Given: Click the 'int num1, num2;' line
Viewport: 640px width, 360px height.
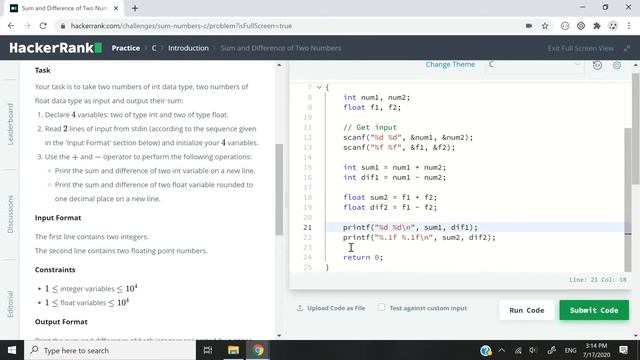Looking at the screenshot, I should tap(376, 97).
